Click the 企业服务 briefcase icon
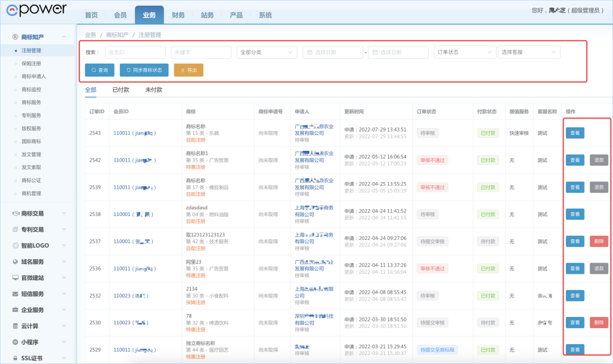613x364 pixels. click(15, 310)
